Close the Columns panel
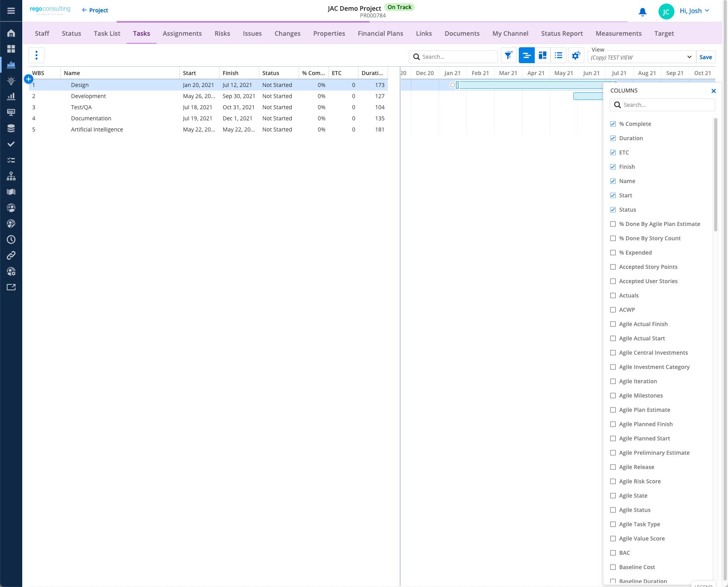The width and height of the screenshot is (728, 587). click(713, 91)
